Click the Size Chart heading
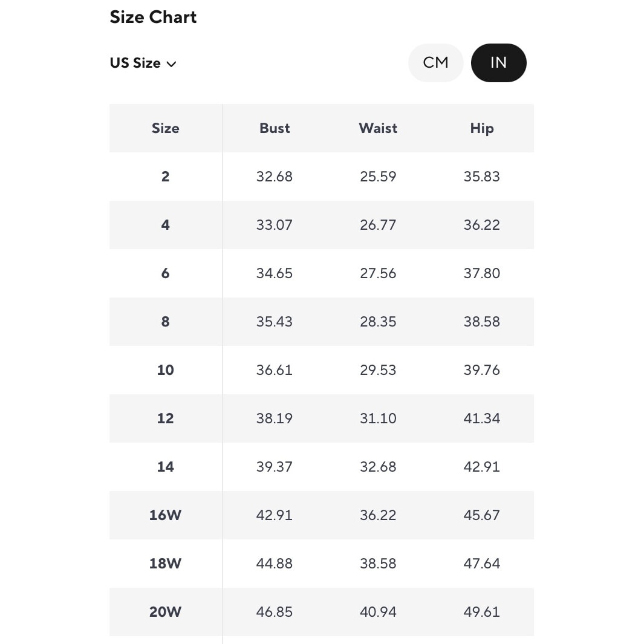 [x=153, y=17]
